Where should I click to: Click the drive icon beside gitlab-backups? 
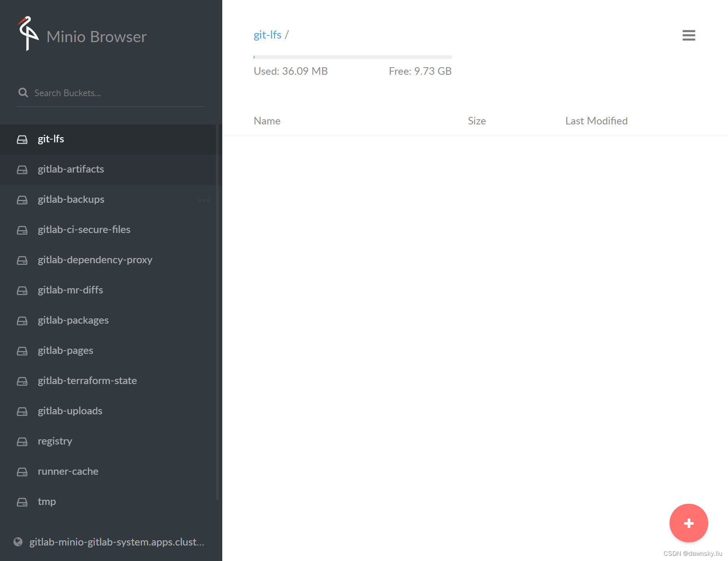click(22, 200)
